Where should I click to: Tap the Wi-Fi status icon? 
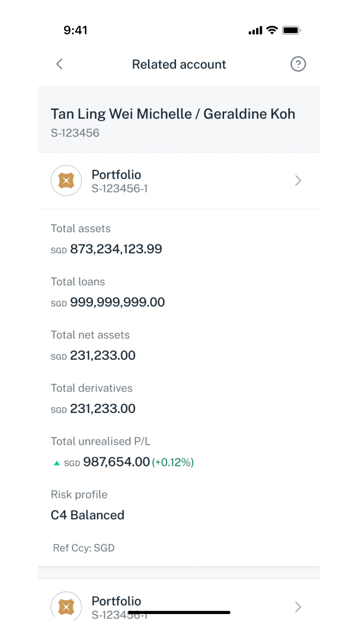[272, 30]
